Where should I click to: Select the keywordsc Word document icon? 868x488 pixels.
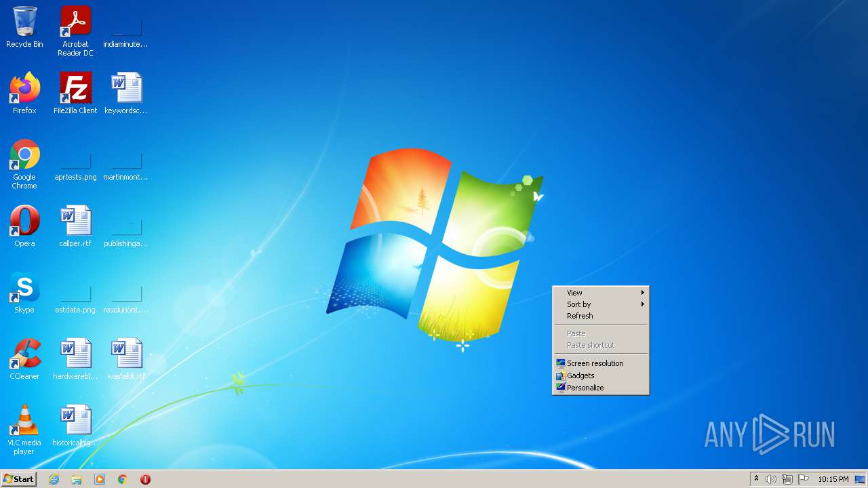(125, 94)
